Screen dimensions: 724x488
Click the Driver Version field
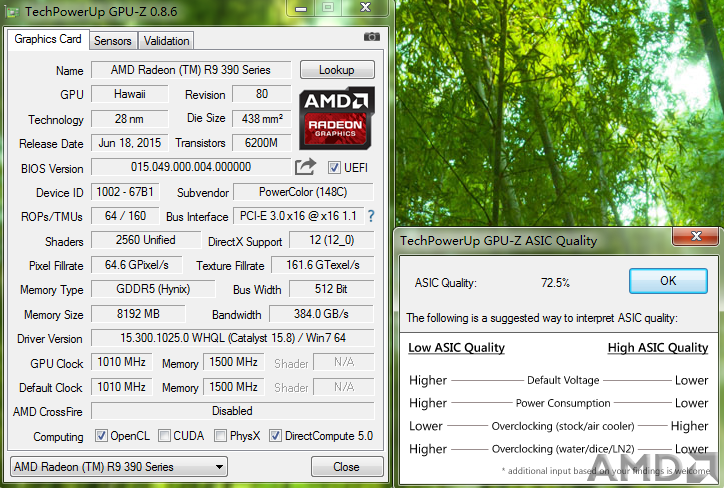click(233, 337)
